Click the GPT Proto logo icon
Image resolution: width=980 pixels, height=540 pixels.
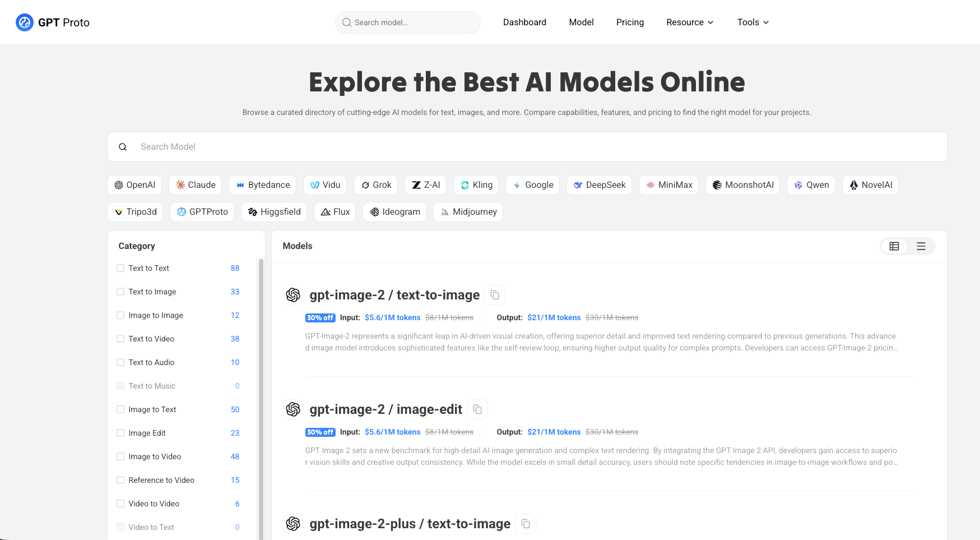coord(25,22)
